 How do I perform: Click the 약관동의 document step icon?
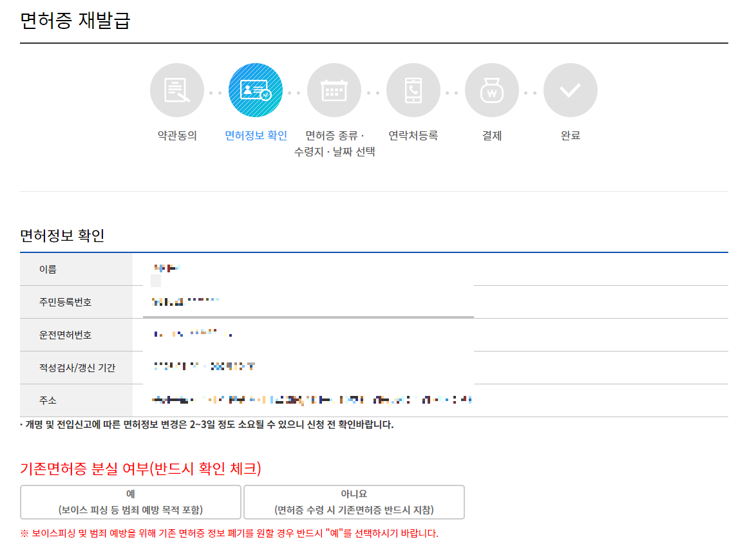tap(176, 89)
